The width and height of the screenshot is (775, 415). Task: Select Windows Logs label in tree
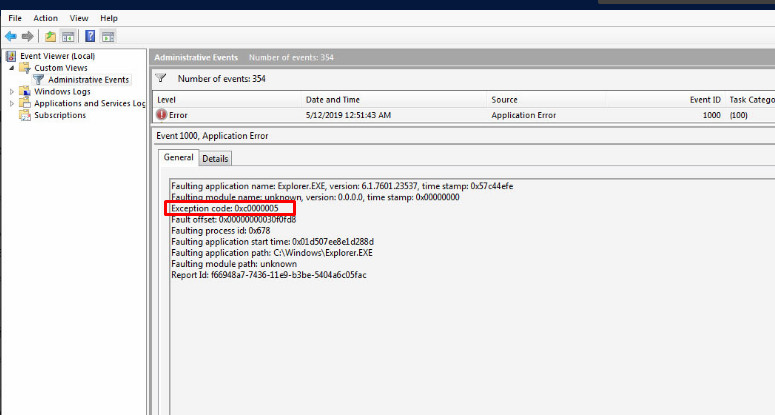(62, 91)
